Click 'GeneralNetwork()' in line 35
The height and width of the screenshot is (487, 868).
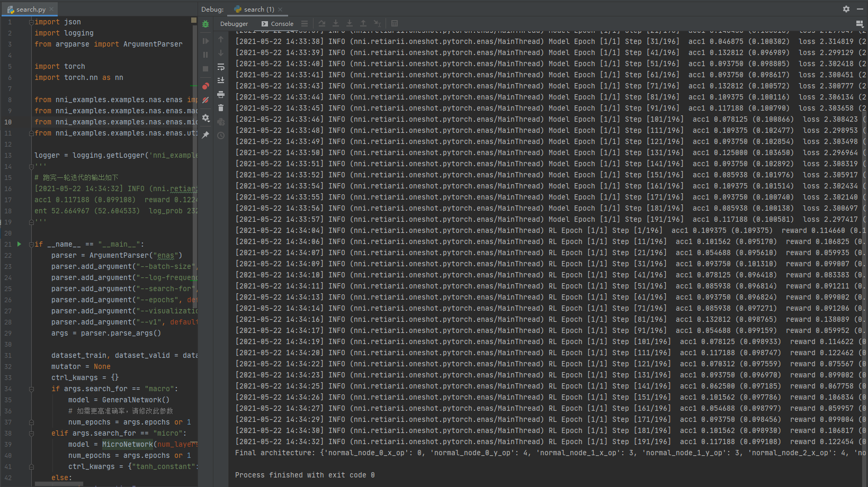pos(136,400)
